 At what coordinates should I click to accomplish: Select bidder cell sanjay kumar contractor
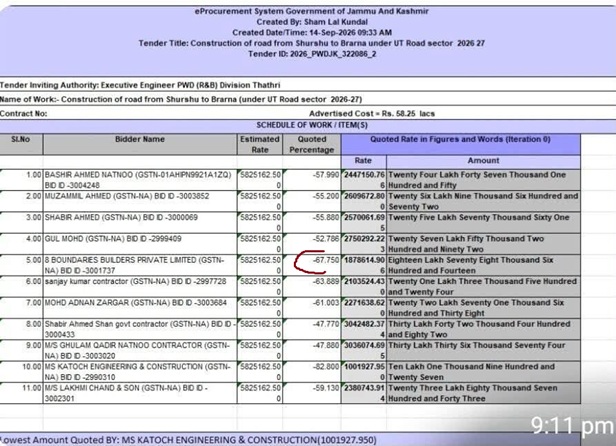tap(140, 286)
